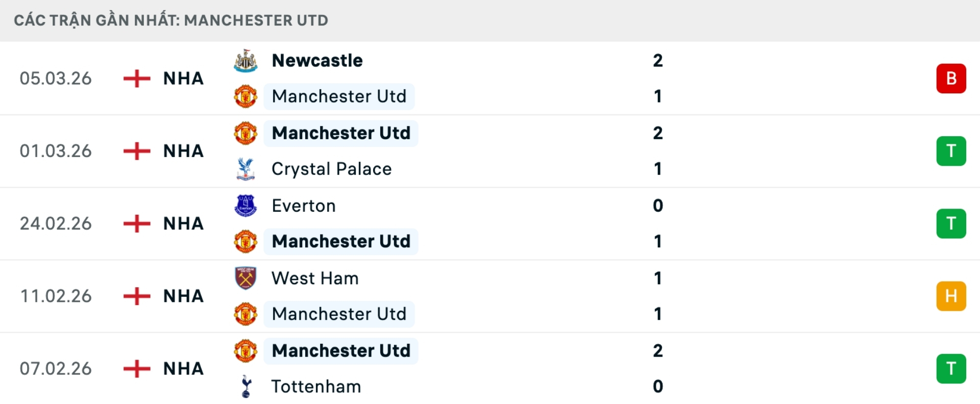Click the Crystal Palace team name
Viewport: 980px width, 404px height.
point(332,169)
